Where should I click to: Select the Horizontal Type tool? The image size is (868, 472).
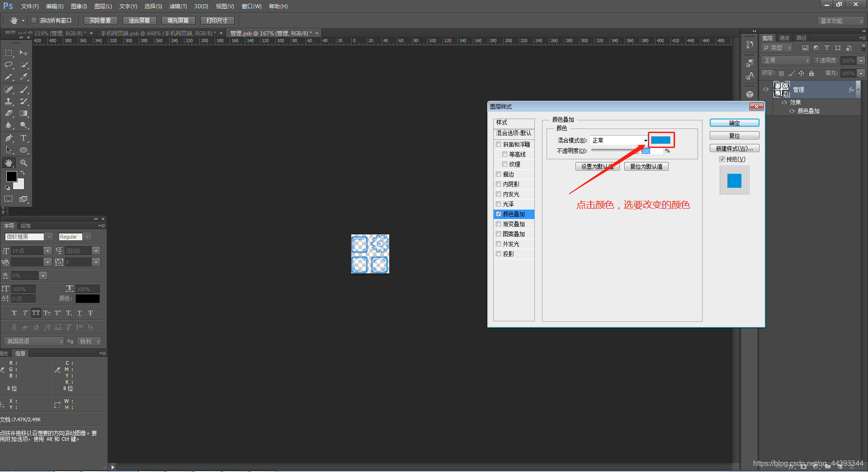[24, 138]
